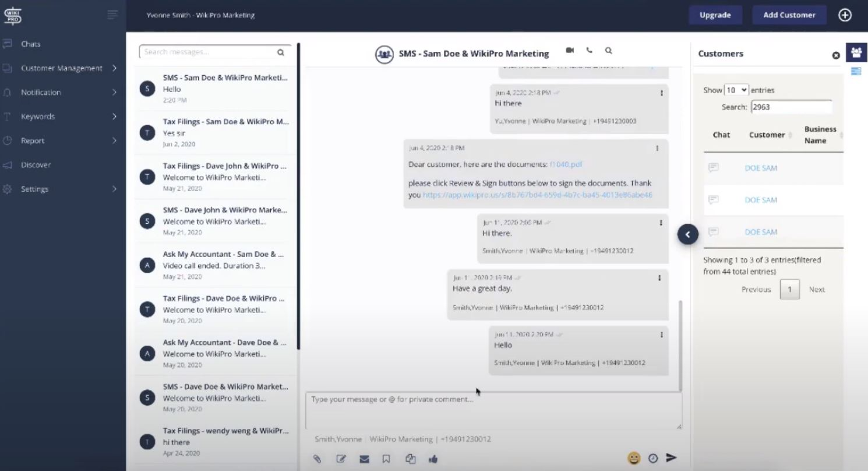868x471 pixels.
Task: Click the Add Customer button
Action: [x=789, y=15]
